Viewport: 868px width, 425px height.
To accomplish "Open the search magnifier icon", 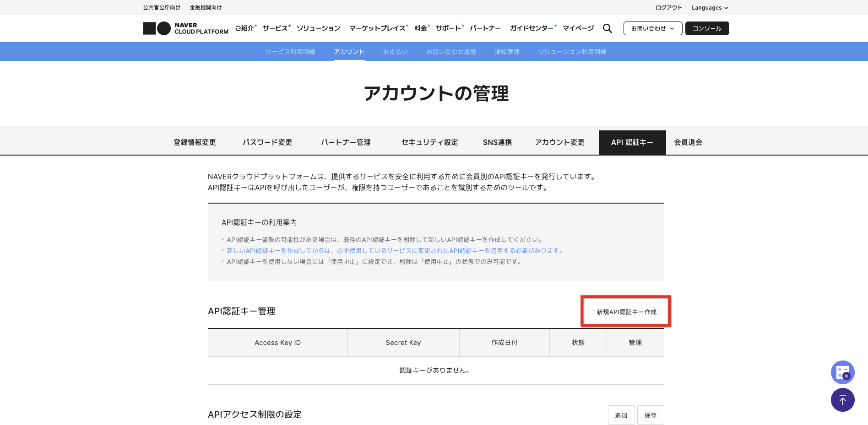I will (608, 28).
